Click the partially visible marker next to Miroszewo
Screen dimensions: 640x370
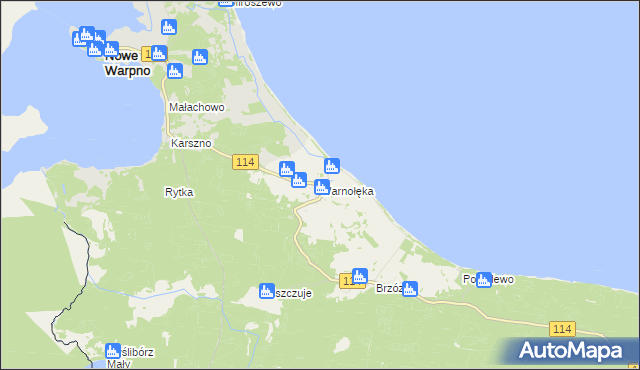[226, 3]
